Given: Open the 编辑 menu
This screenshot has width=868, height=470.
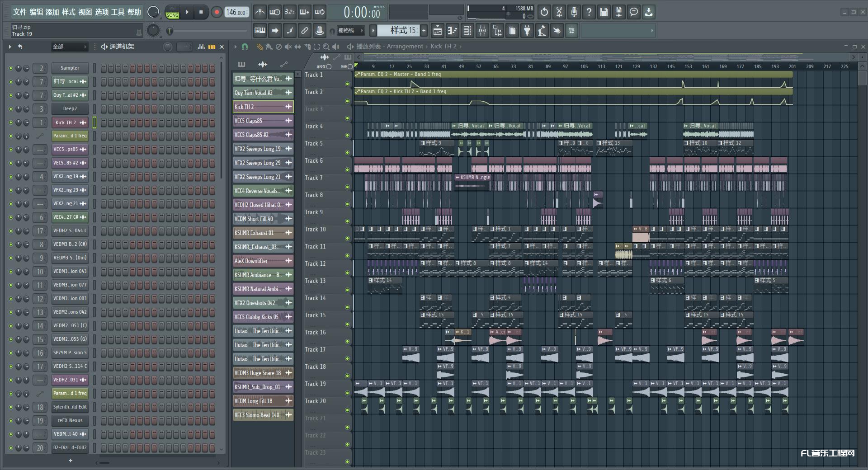Looking at the screenshot, I should [36, 12].
